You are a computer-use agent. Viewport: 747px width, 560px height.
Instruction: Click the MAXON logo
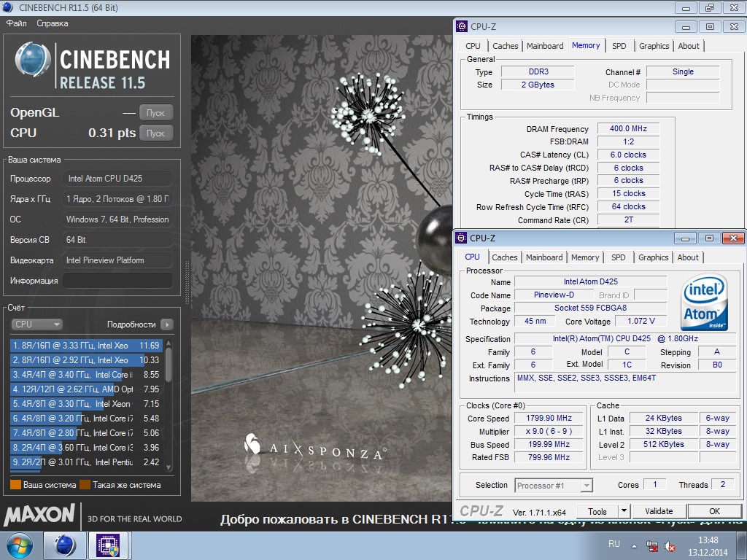click(x=39, y=514)
